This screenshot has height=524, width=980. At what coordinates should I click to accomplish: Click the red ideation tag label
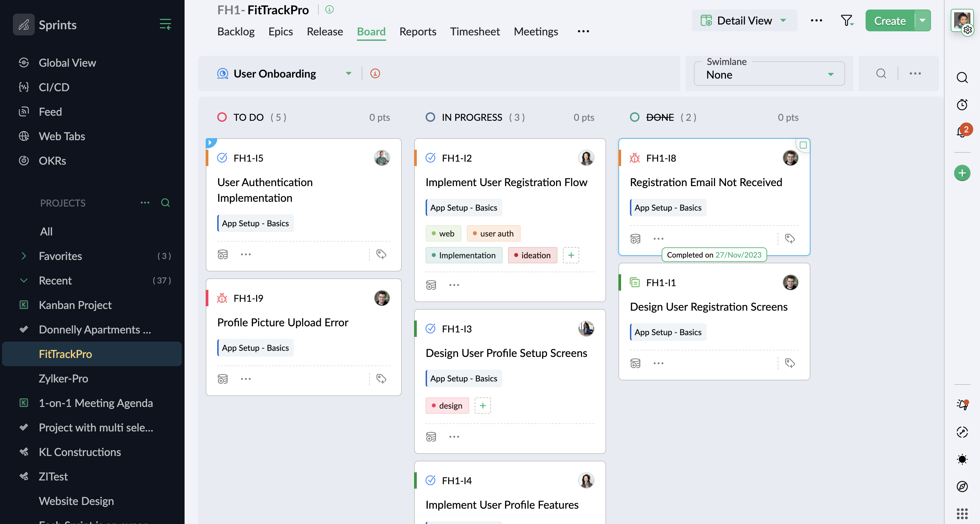532,255
